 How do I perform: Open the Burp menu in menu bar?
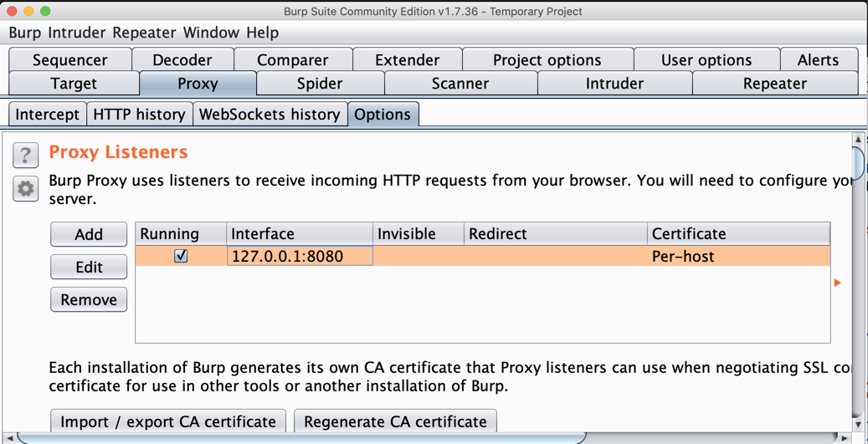[x=25, y=33]
